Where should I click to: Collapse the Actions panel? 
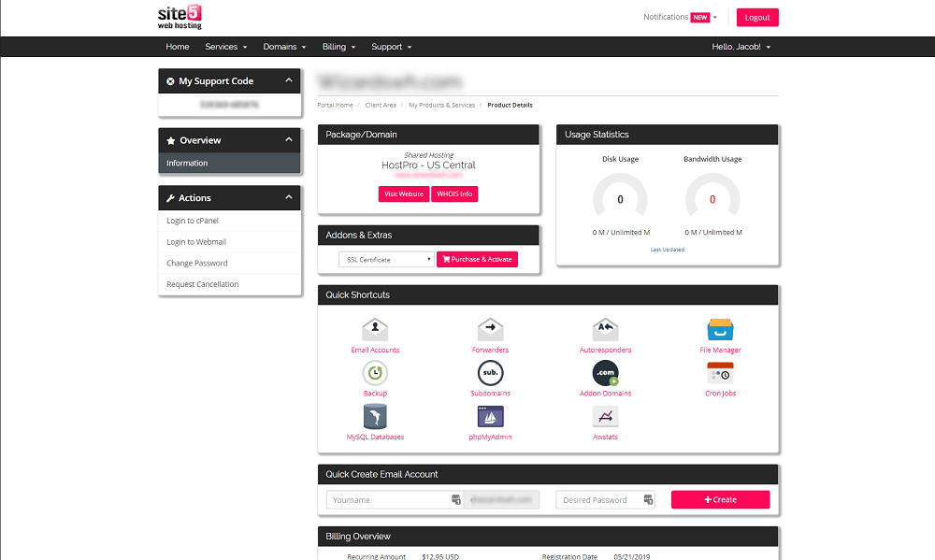pos(289,197)
